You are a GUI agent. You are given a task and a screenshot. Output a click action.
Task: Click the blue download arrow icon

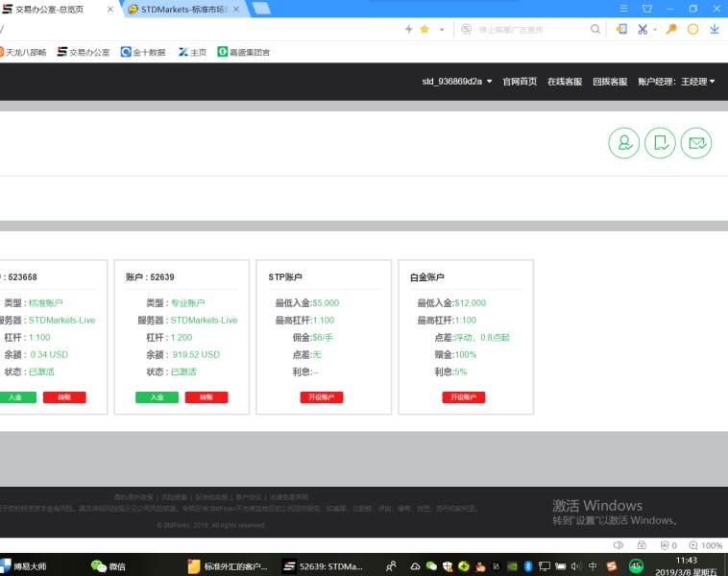pyautogui.click(x=714, y=30)
